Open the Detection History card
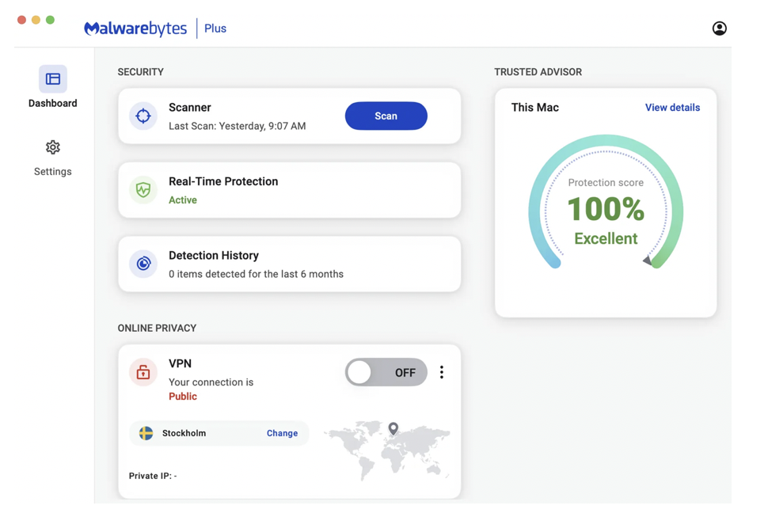This screenshot has width=768, height=532. (x=290, y=264)
